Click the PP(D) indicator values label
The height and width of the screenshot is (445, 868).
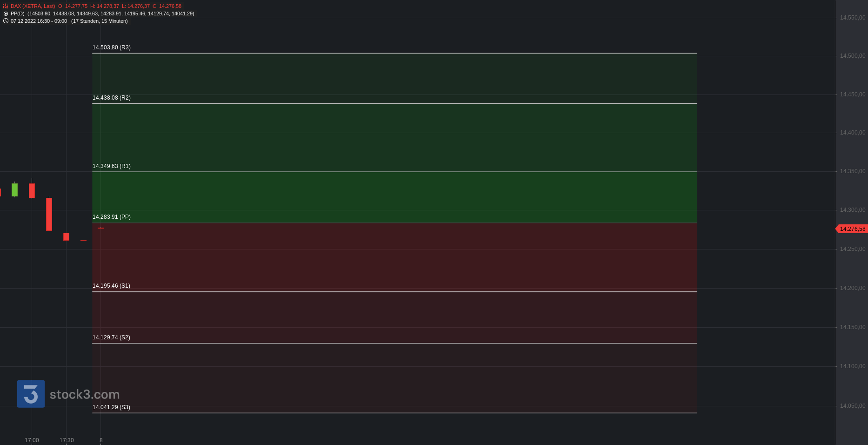coord(102,13)
